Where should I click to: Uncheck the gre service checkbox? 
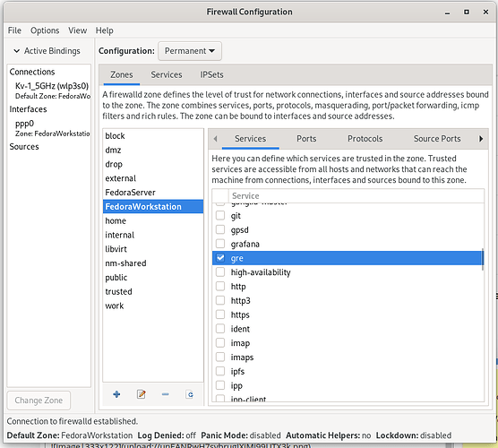pos(220,258)
